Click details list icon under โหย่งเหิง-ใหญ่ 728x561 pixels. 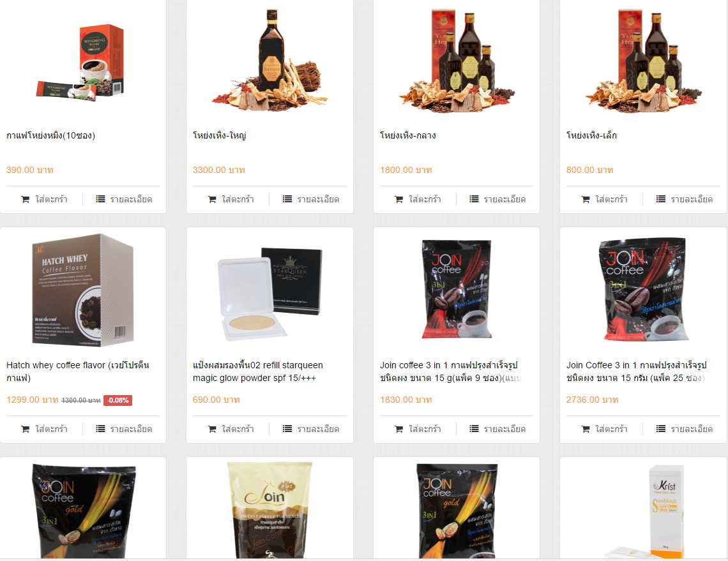287,199
